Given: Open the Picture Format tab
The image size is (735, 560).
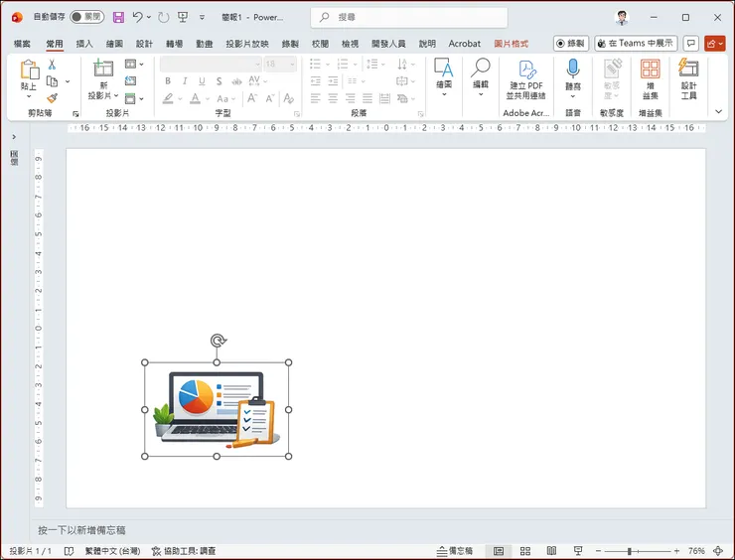Looking at the screenshot, I should [x=511, y=44].
